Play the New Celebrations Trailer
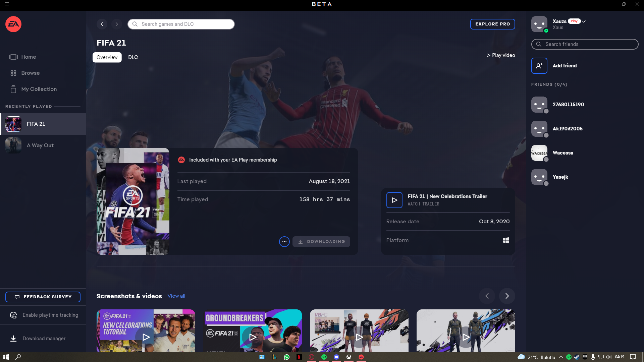Viewport: 644px width, 362px height. pyautogui.click(x=394, y=200)
